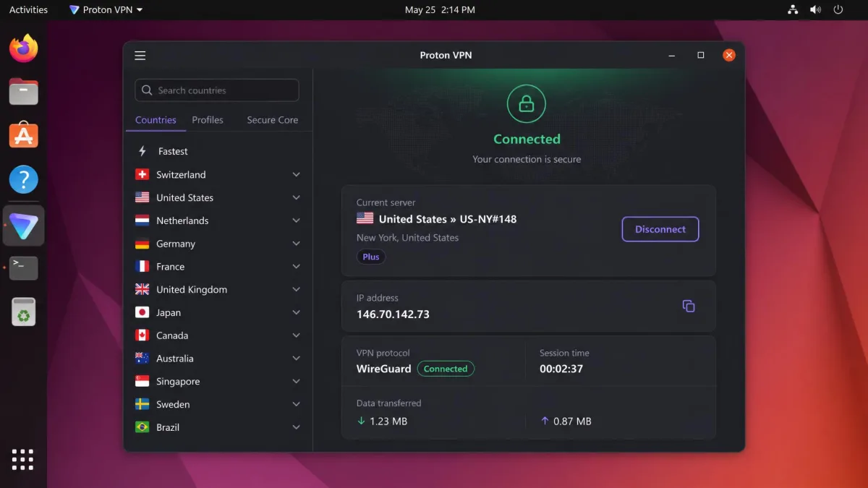Click the Canada flag icon
Image resolution: width=868 pixels, height=488 pixels.
pyautogui.click(x=142, y=335)
